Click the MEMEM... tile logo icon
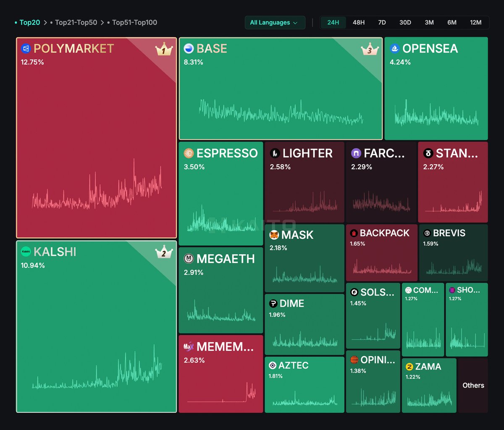Viewport: 504px width, 430px height. (x=189, y=347)
